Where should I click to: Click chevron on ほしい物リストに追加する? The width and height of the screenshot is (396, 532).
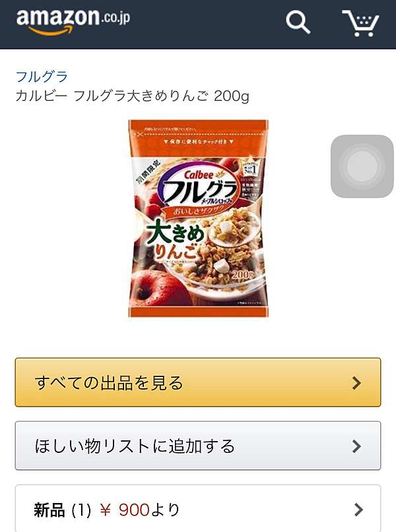[356, 446]
